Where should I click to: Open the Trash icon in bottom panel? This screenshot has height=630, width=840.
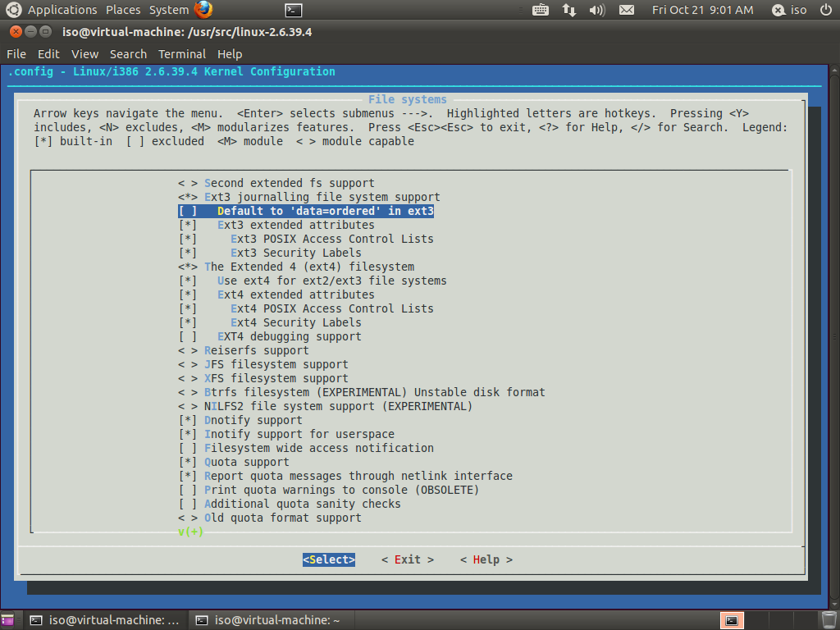click(829, 620)
